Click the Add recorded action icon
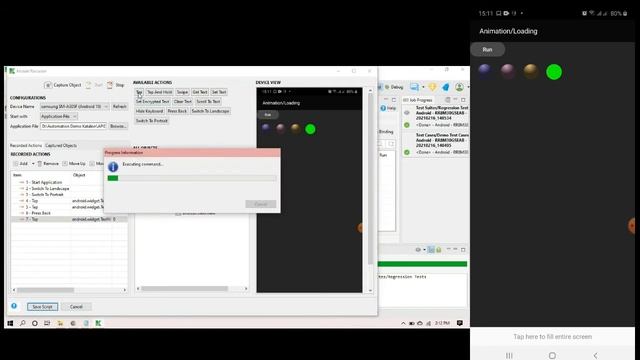The image size is (640, 360). (x=16, y=164)
